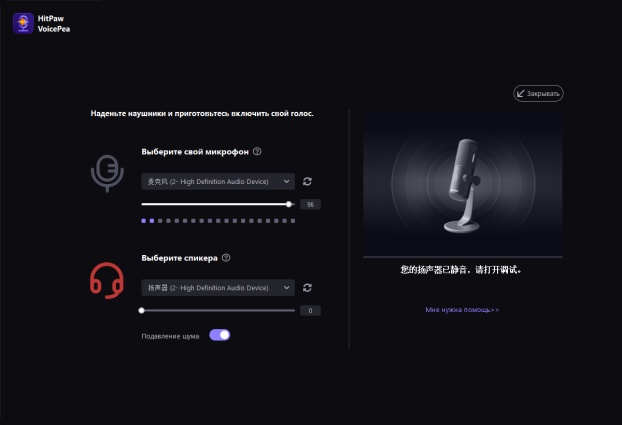This screenshot has width=622, height=425.
Task: Click the speaker volume value field 0
Action: [x=310, y=310]
